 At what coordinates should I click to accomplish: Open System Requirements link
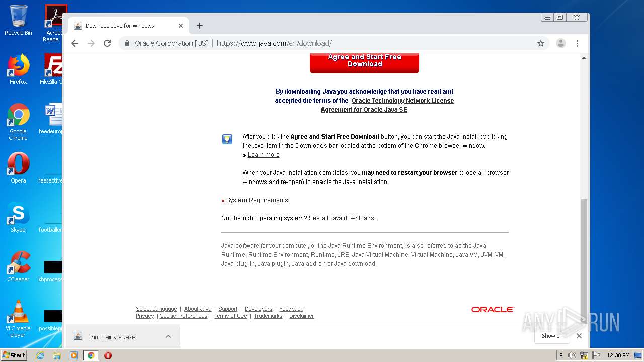[x=257, y=200]
